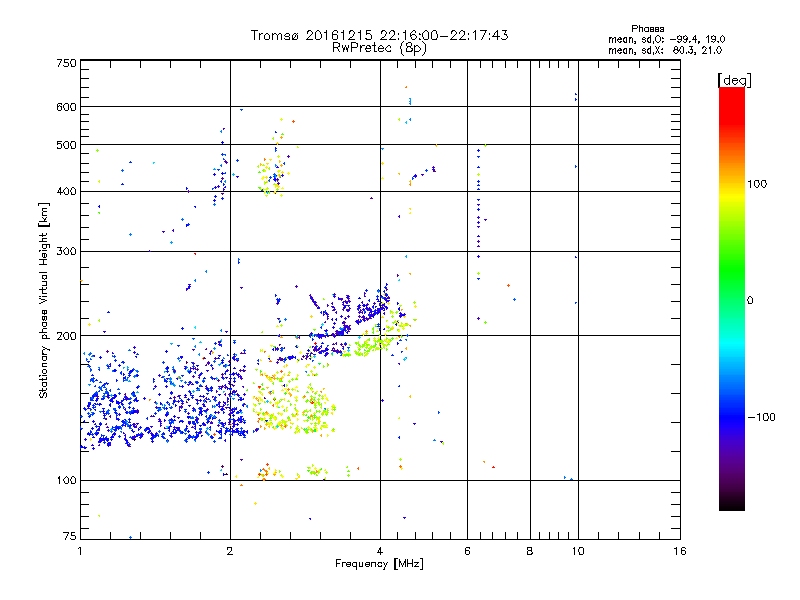Click the colorbar tick label '100'
Viewport: 800px width, 600px height.
(757, 184)
